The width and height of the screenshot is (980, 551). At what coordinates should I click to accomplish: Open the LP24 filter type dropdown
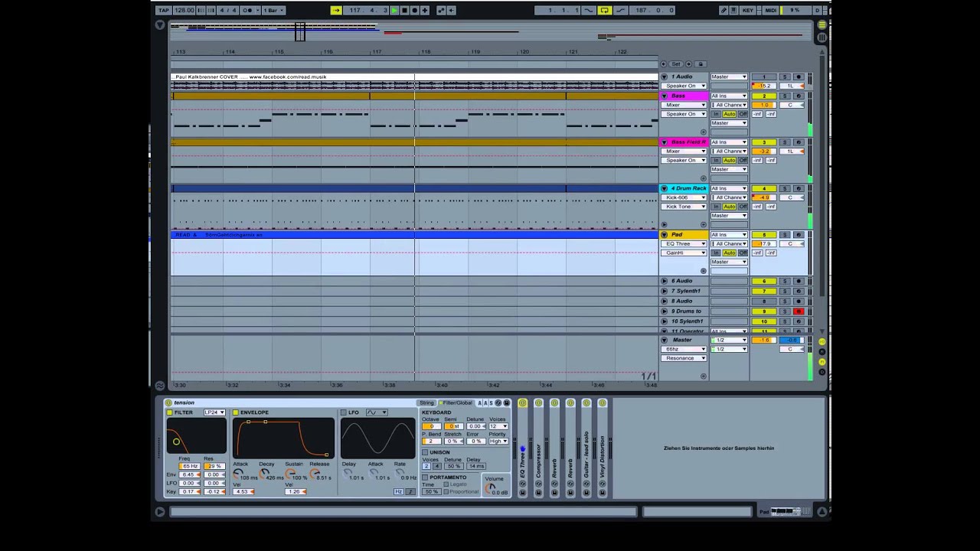214,412
